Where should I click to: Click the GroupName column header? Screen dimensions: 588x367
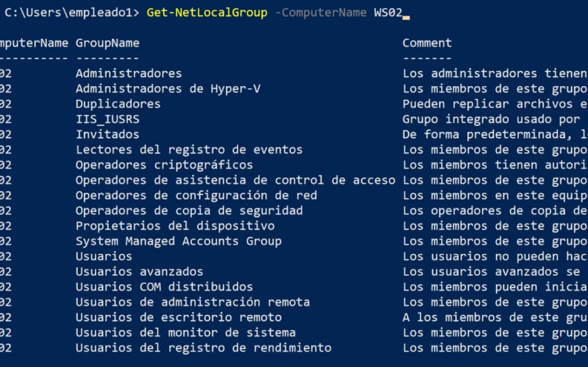point(108,43)
